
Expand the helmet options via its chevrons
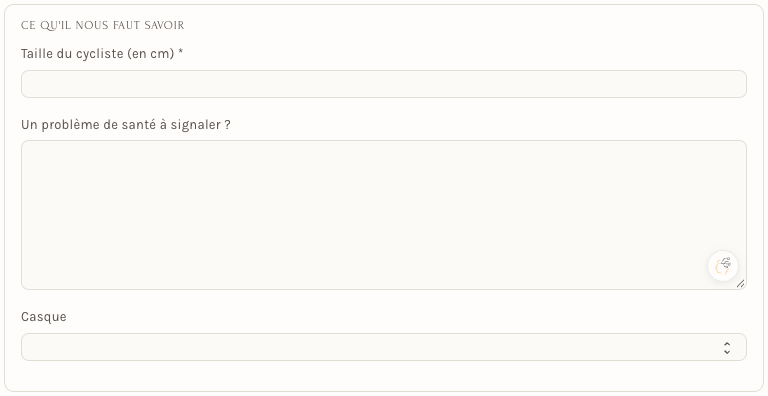(727, 348)
